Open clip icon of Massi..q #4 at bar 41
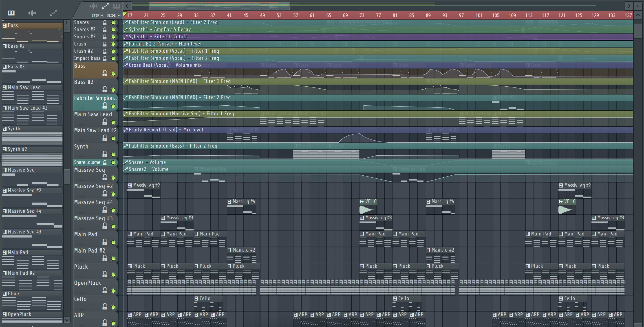This screenshot has height=327, width=644. click(229, 202)
